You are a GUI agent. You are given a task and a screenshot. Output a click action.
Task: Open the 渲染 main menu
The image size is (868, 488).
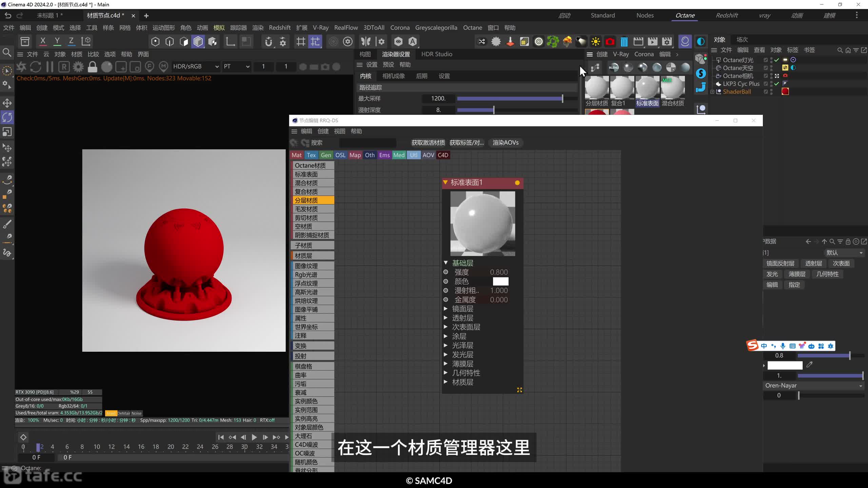[x=258, y=28]
